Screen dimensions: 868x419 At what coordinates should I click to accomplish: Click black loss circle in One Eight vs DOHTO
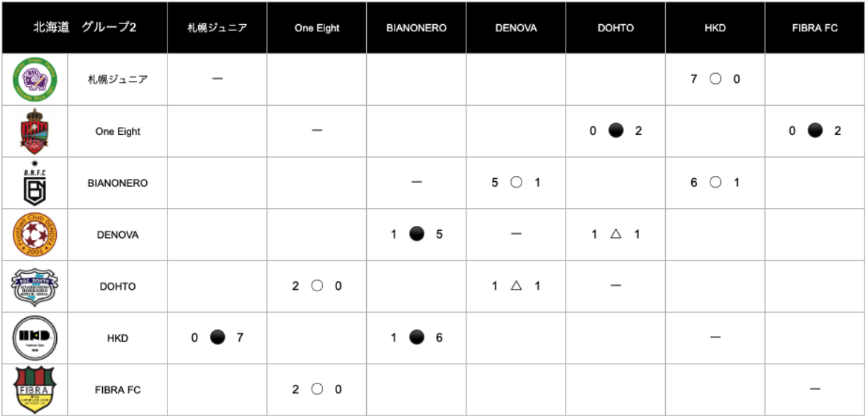pos(615,131)
